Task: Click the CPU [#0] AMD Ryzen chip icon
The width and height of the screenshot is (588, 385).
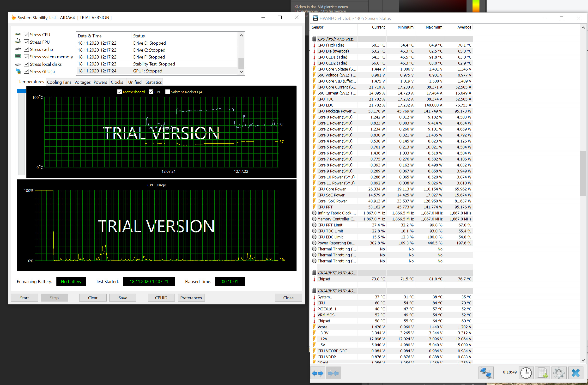Action: click(x=314, y=39)
